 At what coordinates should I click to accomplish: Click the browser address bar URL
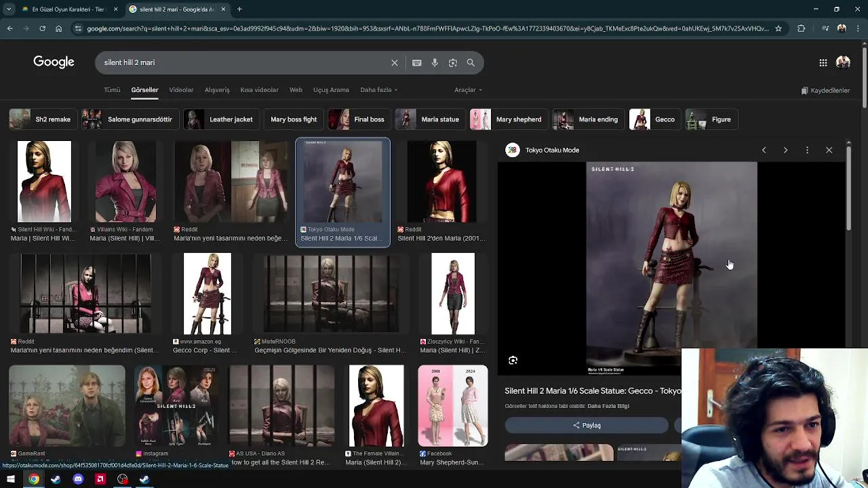[x=427, y=28]
